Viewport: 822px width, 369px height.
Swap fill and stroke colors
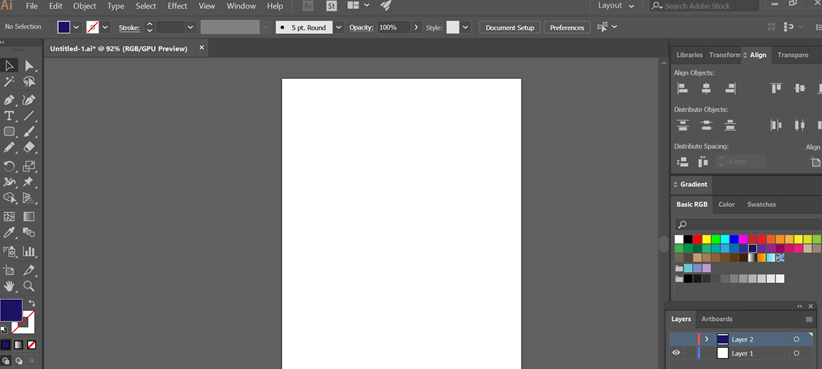(x=32, y=303)
